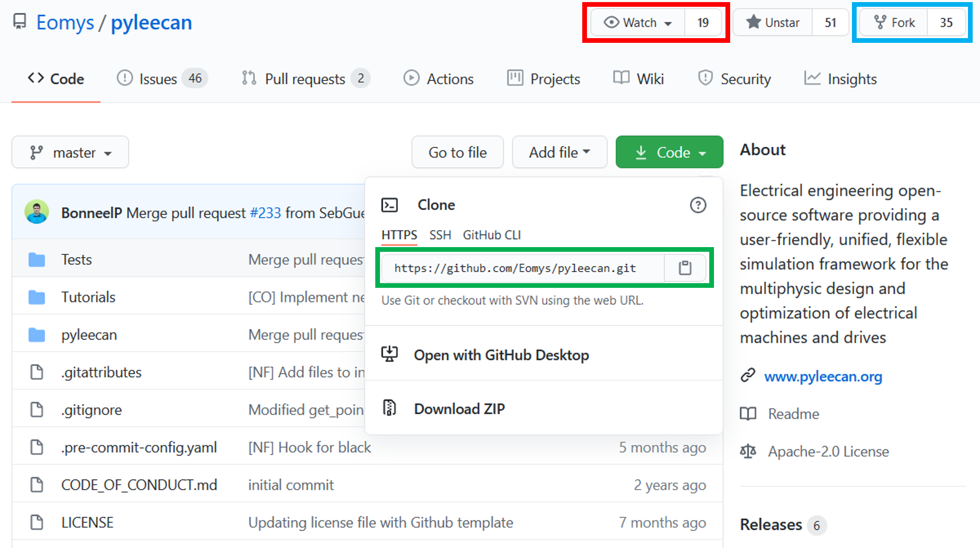
Task: Choose Open with GitHub Desktop
Action: pyautogui.click(x=501, y=355)
